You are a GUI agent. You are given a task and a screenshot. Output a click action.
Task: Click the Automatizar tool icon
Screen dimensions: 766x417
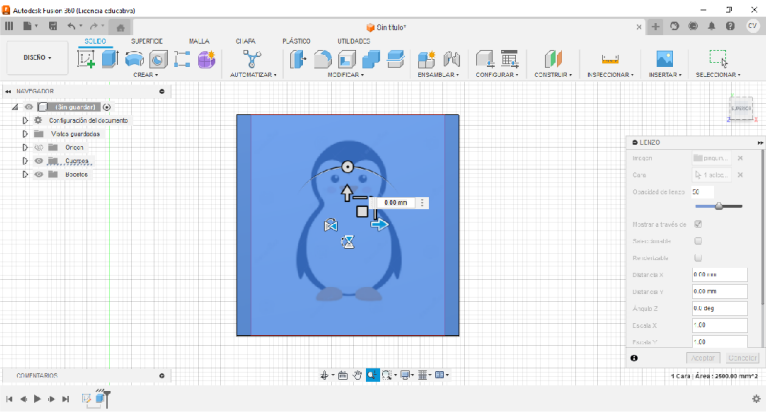pyautogui.click(x=252, y=59)
